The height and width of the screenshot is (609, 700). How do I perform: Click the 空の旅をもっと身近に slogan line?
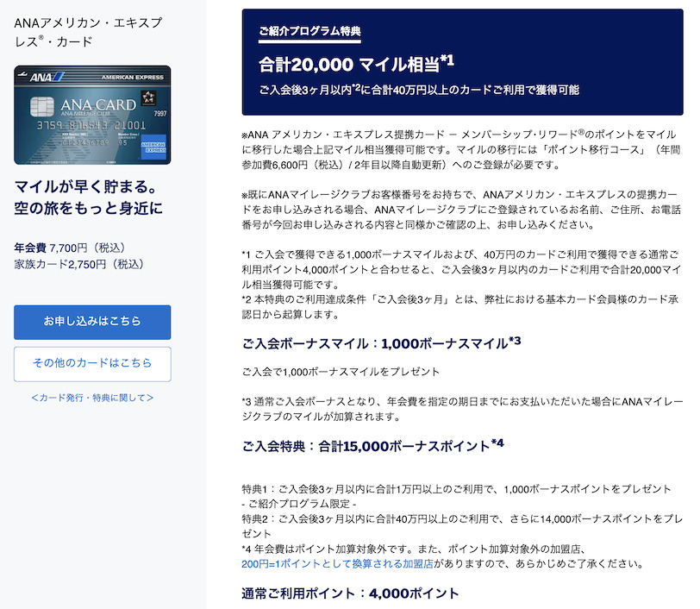coord(89,208)
